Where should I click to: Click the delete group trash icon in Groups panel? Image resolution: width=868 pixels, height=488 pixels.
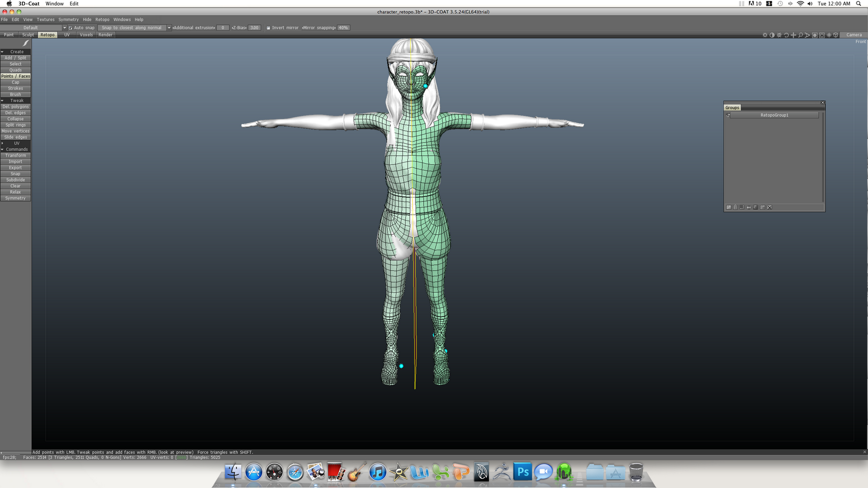tap(735, 207)
